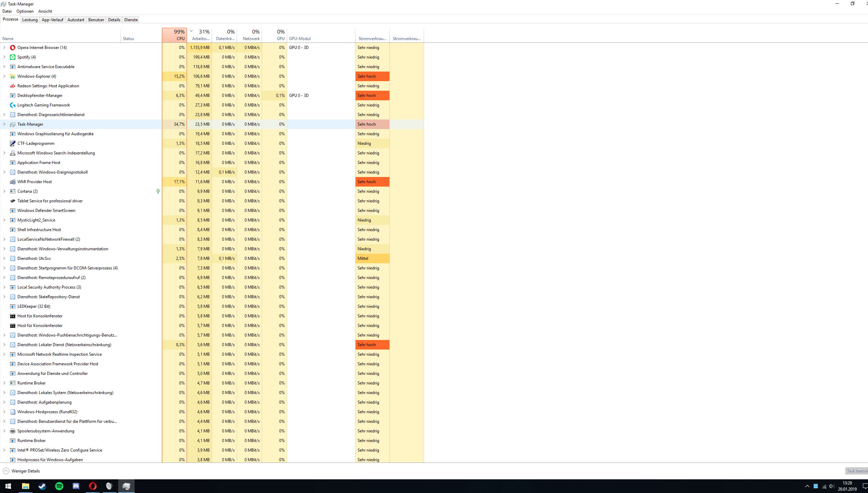Click the Radeon Settings Host Application icon

coord(13,86)
